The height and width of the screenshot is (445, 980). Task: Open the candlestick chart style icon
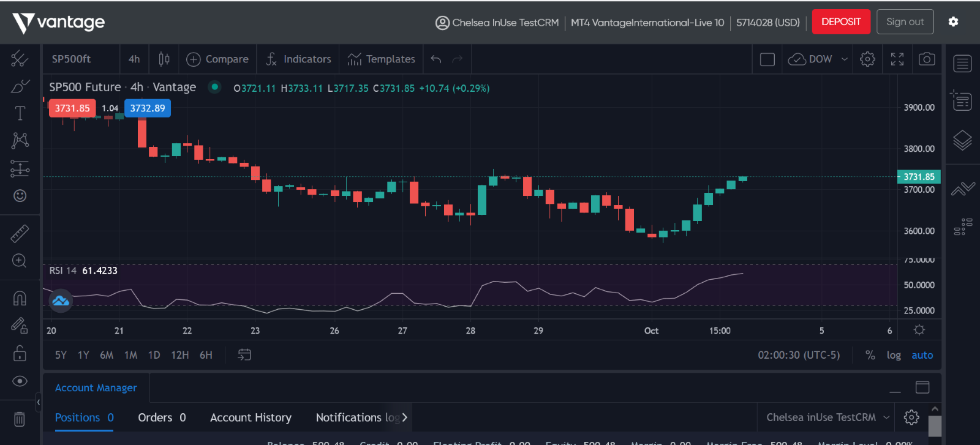point(164,59)
